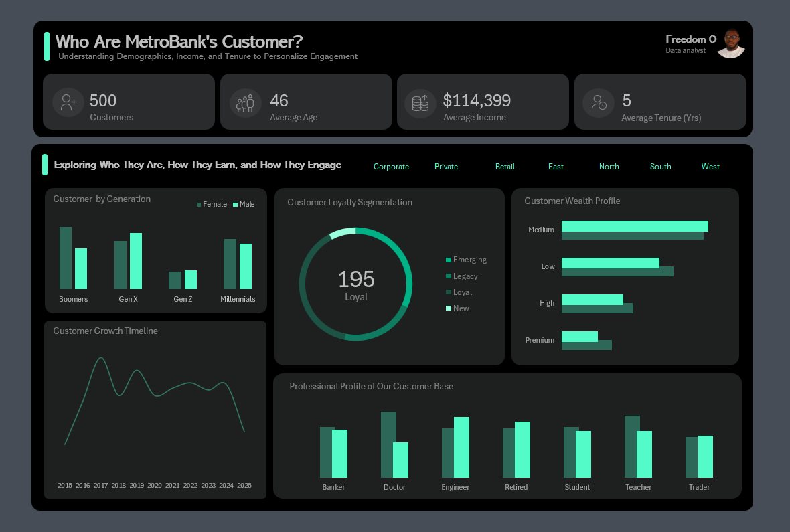Select the Student dark bar
Image resolution: width=790 pixels, height=532 pixels.
coord(570,452)
